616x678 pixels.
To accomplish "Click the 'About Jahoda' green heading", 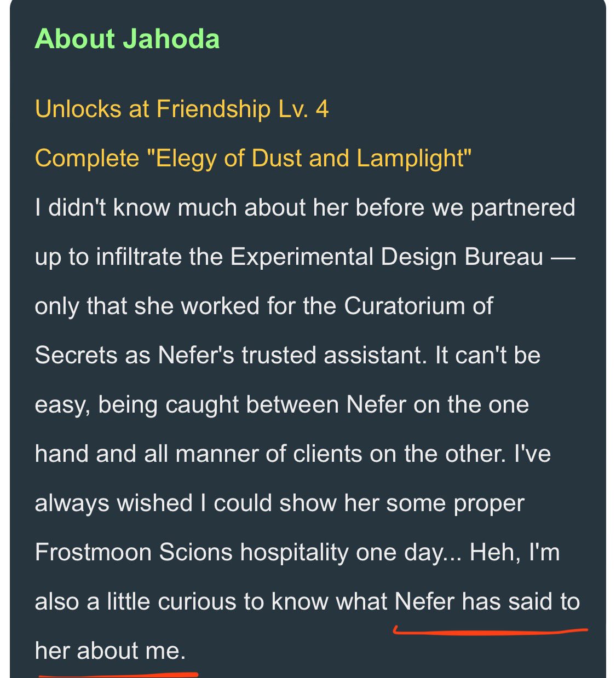I will click(x=127, y=39).
